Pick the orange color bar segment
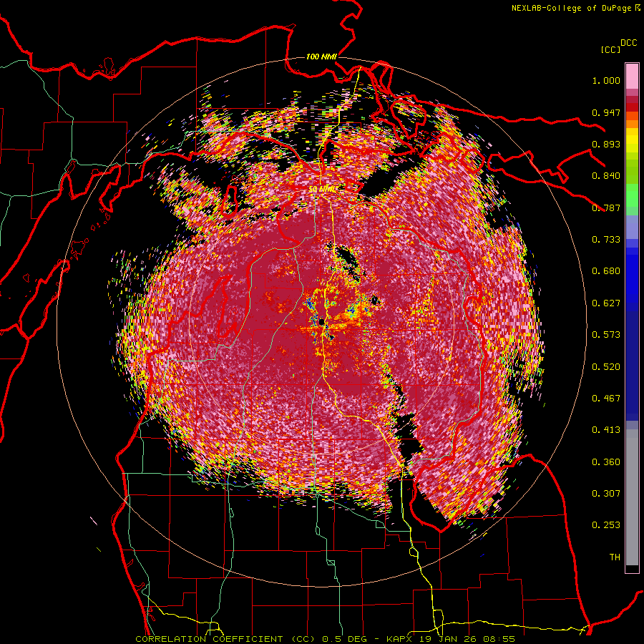The height and width of the screenshot is (644, 644). pyautogui.click(x=632, y=124)
